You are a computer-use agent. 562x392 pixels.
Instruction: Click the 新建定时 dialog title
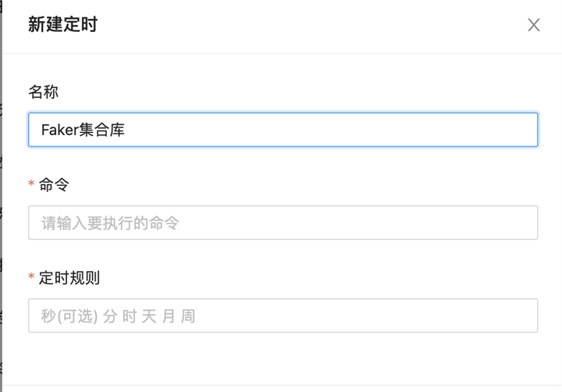(x=62, y=24)
